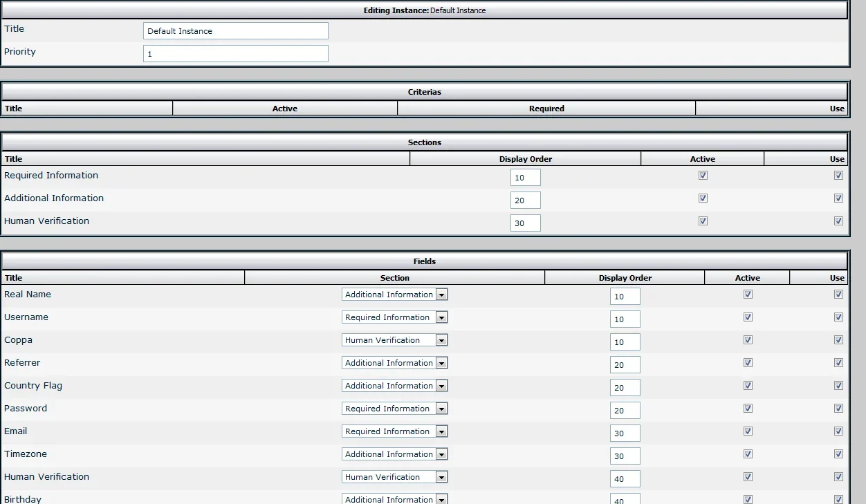Change Required Information section display order field
The height and width of the screenshot is (504, 866).
click(x=526, y=178)
